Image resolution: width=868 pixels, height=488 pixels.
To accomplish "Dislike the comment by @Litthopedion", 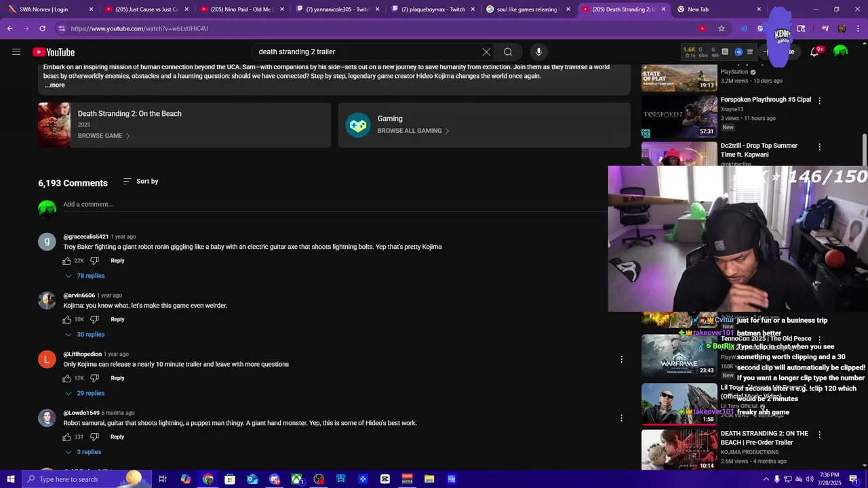I will [95, 378].
